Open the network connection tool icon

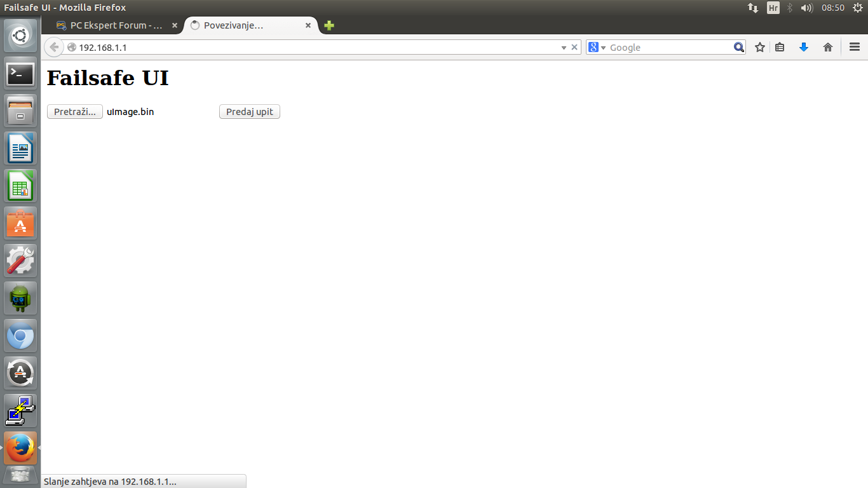(20, 410)
